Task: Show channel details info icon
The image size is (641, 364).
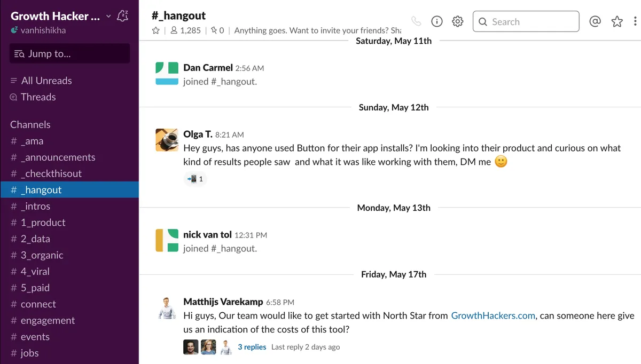Action: coord(437,21)
